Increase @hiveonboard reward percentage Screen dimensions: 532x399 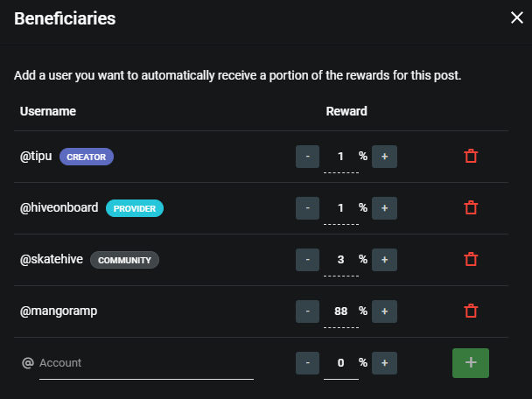pyautogui.click(x=384, y=208)
